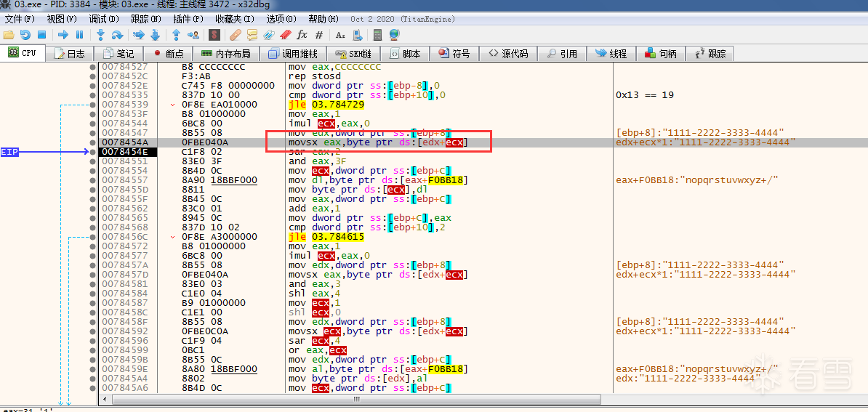Open the 插件(P) menu
This screenshot has height=412, width=868.
pyautogui.click(x=188, y=19)
